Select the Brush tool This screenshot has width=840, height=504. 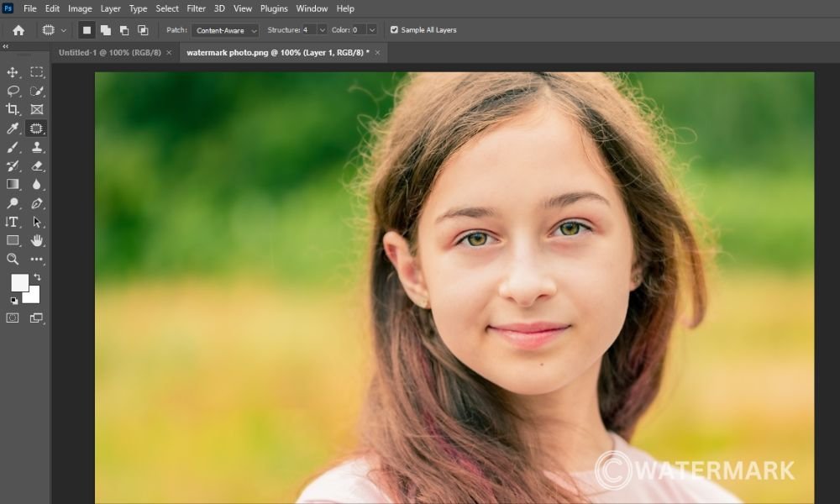pyautogui.click(x=13, y=147)
